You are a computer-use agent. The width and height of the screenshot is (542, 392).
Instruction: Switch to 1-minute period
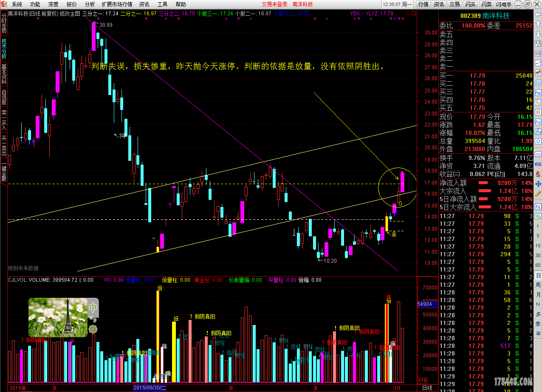[538, 227]
